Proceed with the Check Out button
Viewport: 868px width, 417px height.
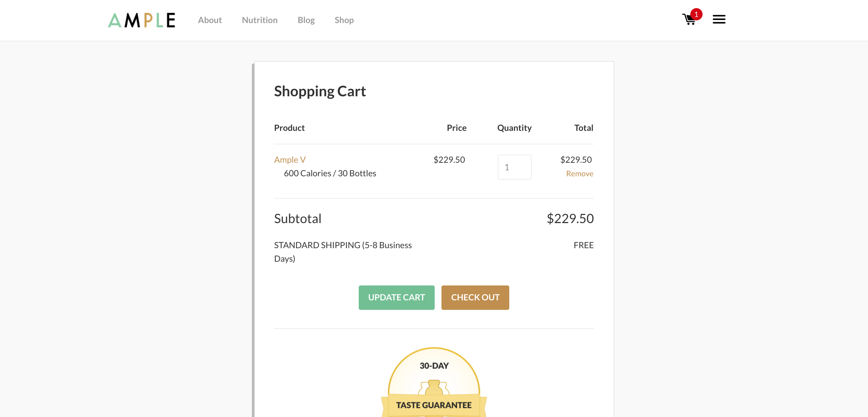click(475, 297)
